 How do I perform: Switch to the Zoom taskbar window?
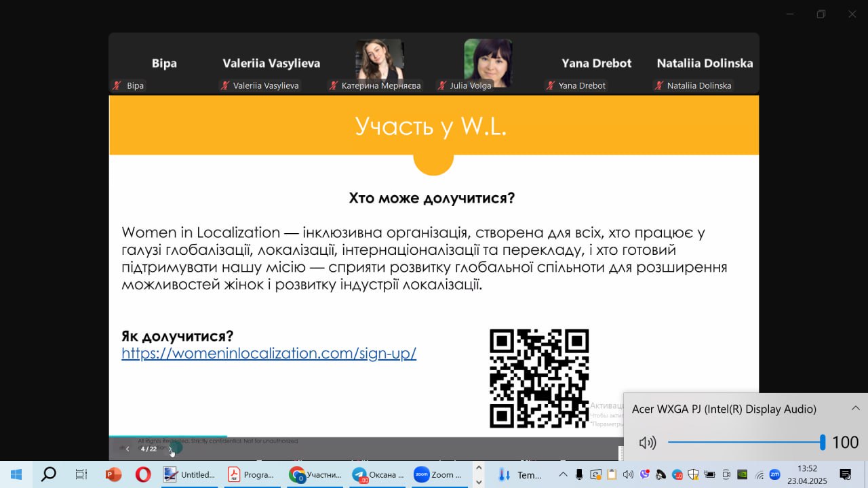coord(439,474)
